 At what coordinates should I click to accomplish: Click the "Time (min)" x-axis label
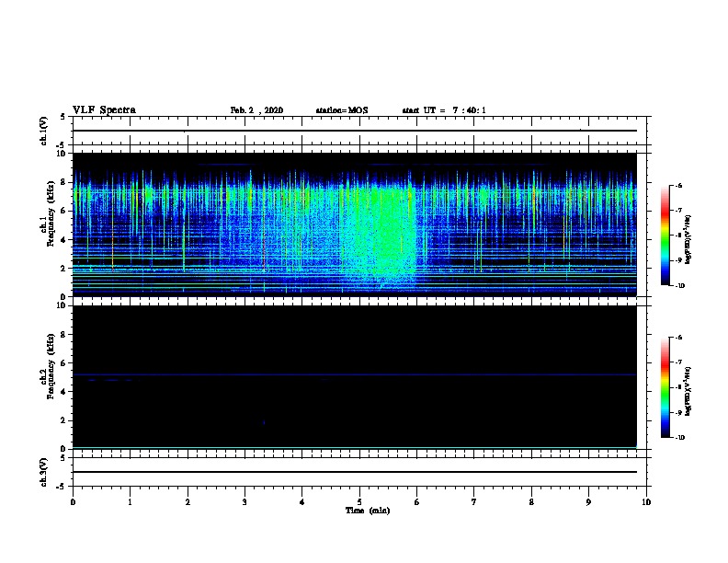coord(368,511)
